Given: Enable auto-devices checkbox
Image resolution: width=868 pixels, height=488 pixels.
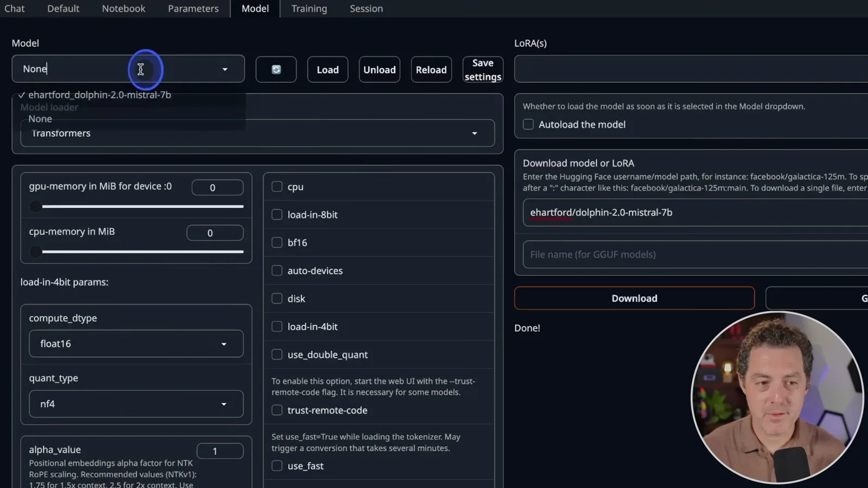Looking at the screenshot, I should coord(277,271).
